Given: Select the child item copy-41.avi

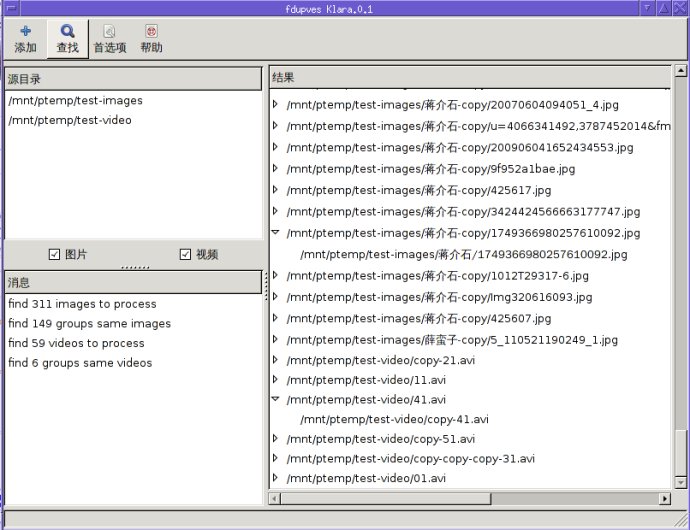Looking at the screenshot, I should tap(394, 419).
